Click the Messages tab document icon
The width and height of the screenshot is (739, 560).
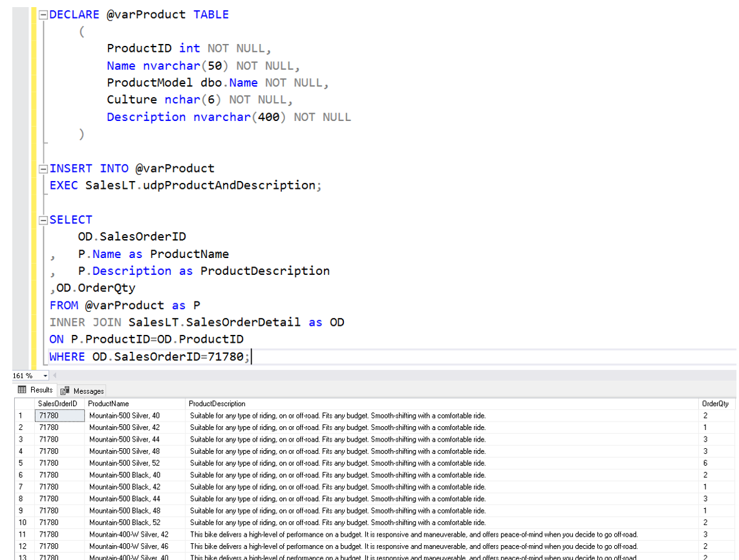click(x=64, y=390)
